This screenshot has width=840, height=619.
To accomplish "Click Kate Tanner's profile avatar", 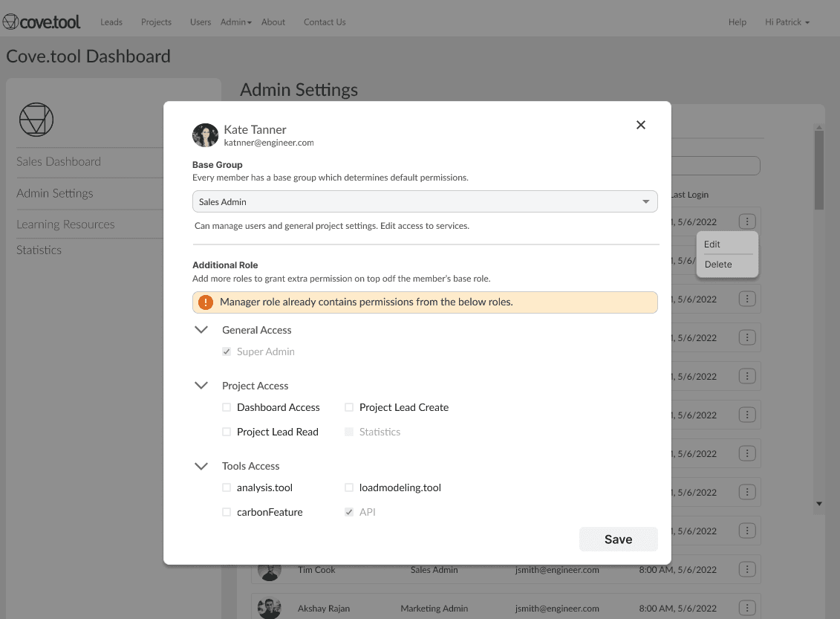I will tap(205, 135).
